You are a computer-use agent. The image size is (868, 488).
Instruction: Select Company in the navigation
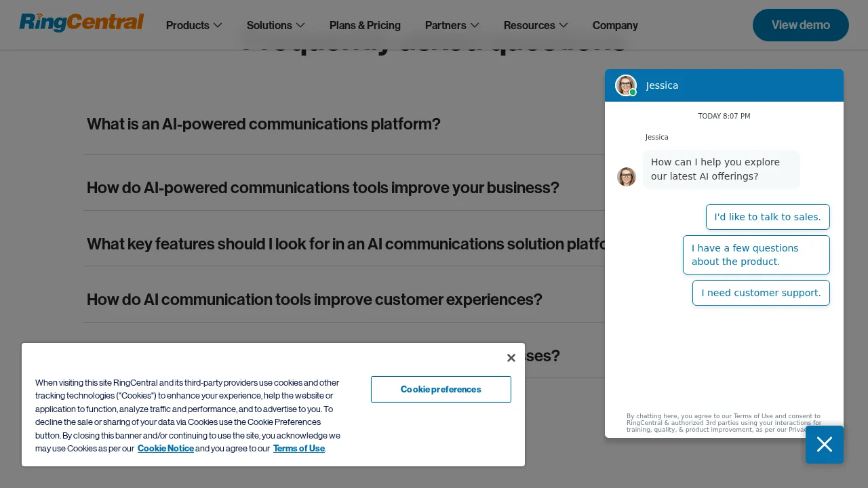[x=615, y=25]
